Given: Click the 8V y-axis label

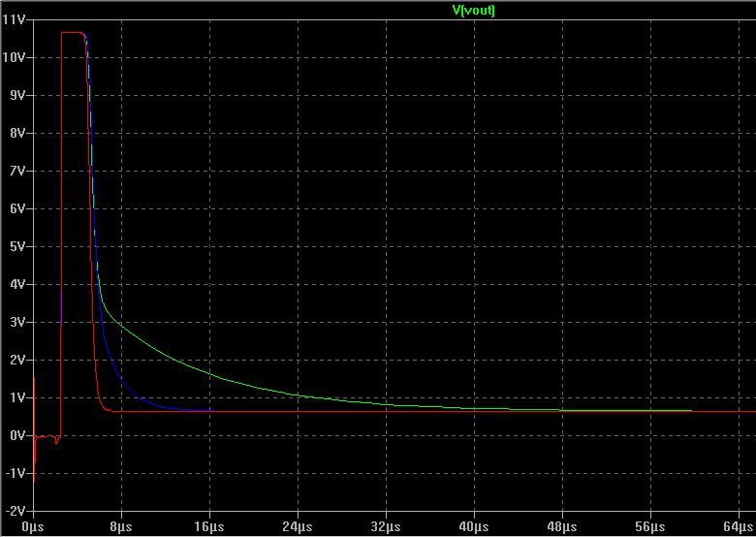Looking at the screenshot, I should tap(16, 133).
